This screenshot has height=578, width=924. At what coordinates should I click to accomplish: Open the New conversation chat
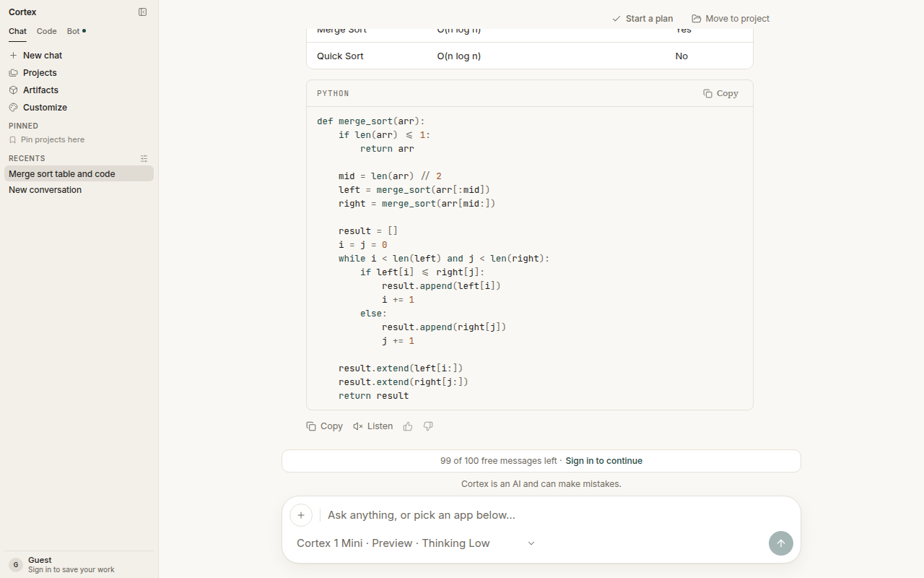click(x=79, y=189)
